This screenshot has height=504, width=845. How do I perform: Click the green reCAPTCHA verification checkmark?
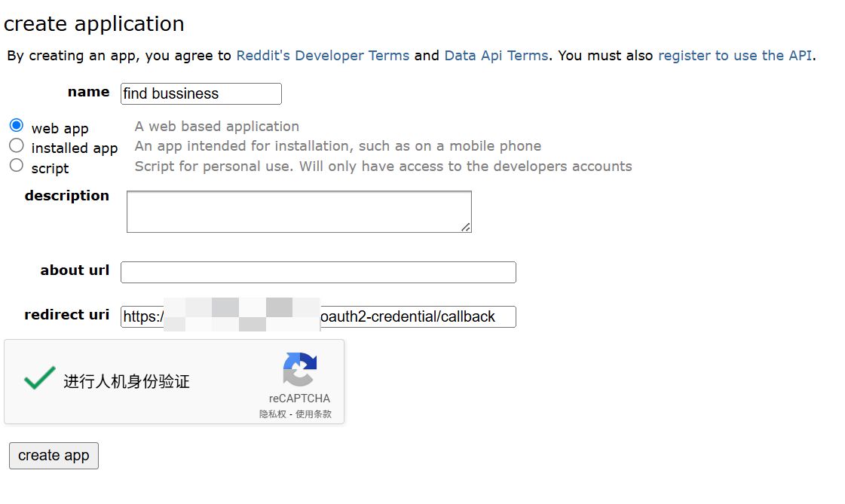[39, 377]
